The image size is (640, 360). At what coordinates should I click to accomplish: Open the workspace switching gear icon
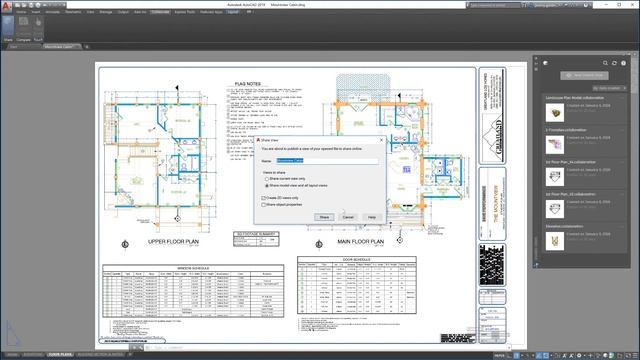[x=579, y=356]
